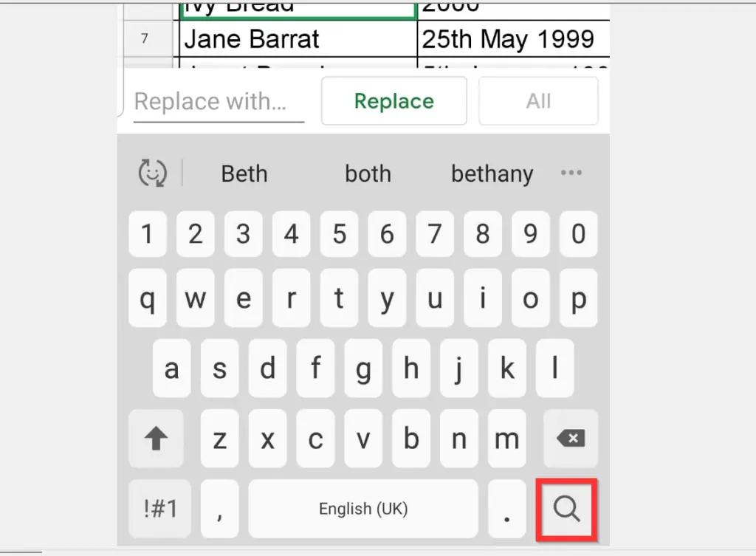Click the Replace button
This screenshot has height=556, width=756.
(x=394, y=101)
